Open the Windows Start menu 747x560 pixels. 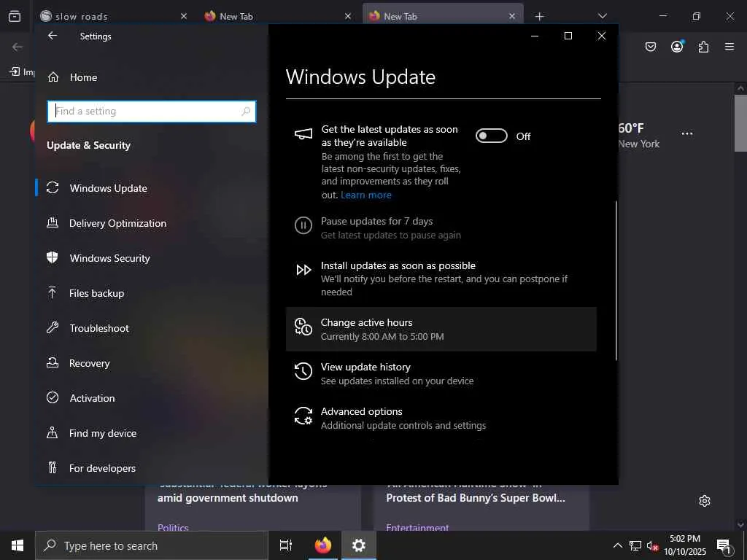click(18, 545)
